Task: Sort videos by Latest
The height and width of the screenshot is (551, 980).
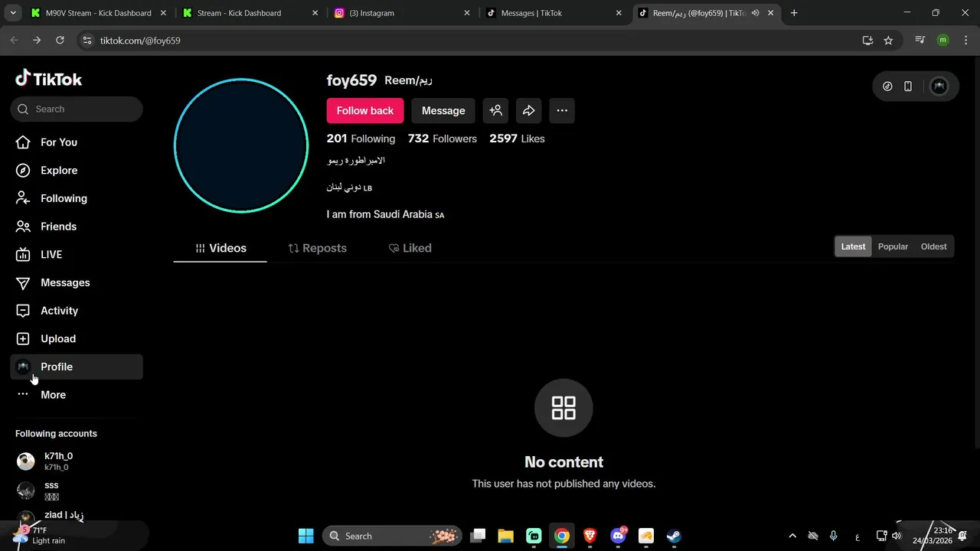Action: point(853,246)
